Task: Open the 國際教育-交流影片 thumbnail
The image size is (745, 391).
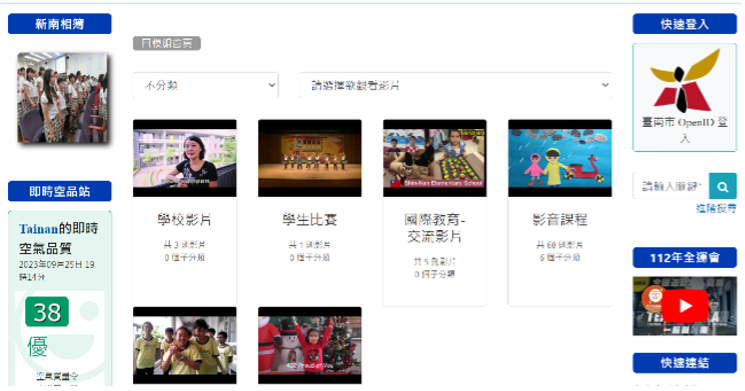Action: (x=435, y=158)
